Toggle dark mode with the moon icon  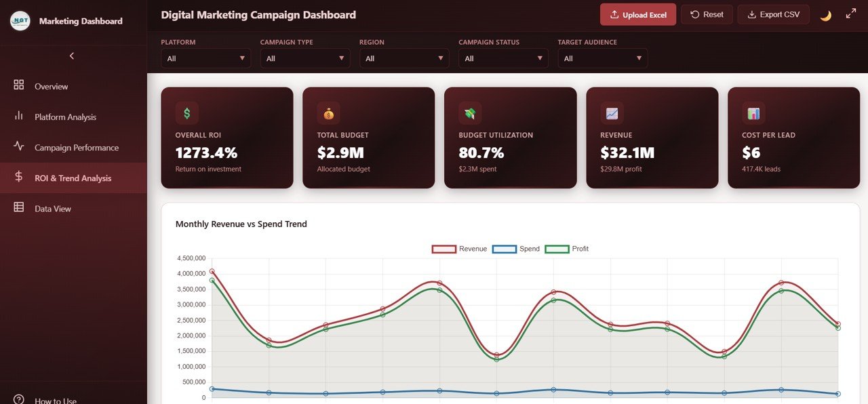coord(825,14)
